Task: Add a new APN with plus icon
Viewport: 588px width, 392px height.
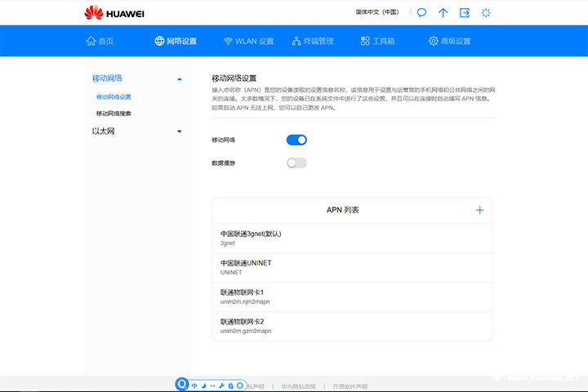Action: click(479, 210)
